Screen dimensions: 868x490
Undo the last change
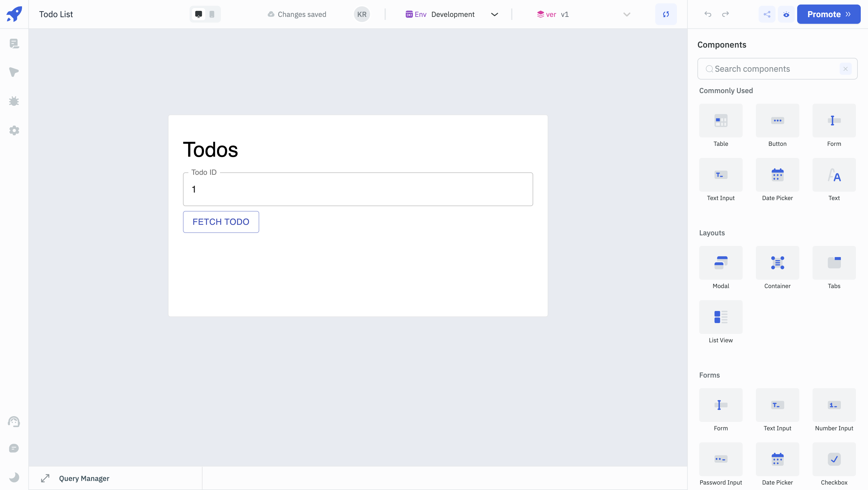click(x=708, y=14)
